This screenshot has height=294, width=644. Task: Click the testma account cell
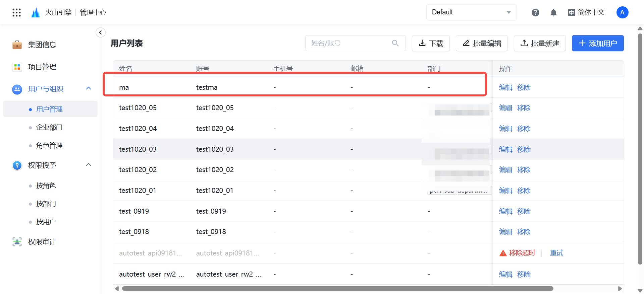coord(207,87)
